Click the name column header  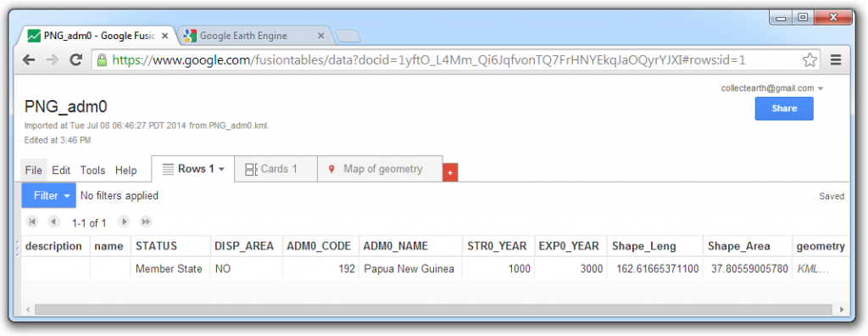point(109,246)
